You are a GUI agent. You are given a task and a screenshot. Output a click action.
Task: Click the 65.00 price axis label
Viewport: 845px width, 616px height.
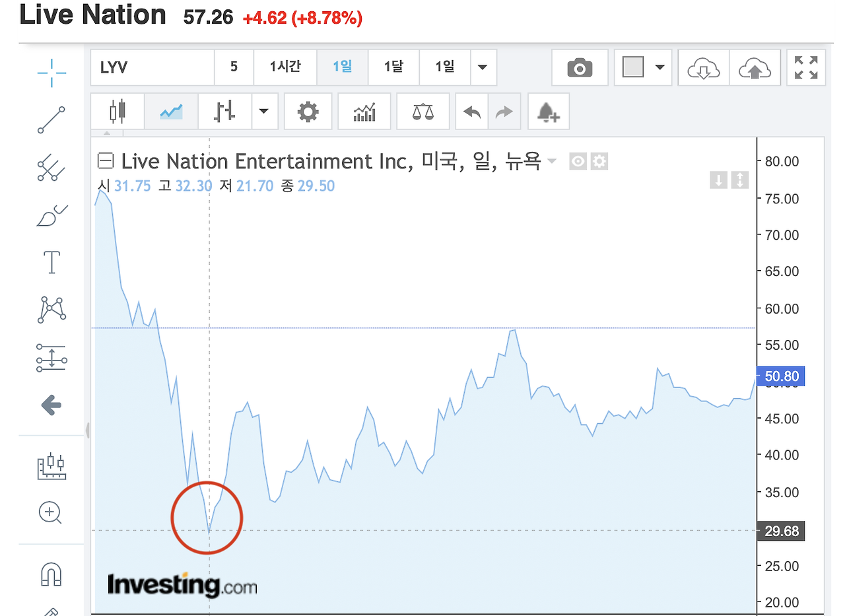(x=781, y=271)
